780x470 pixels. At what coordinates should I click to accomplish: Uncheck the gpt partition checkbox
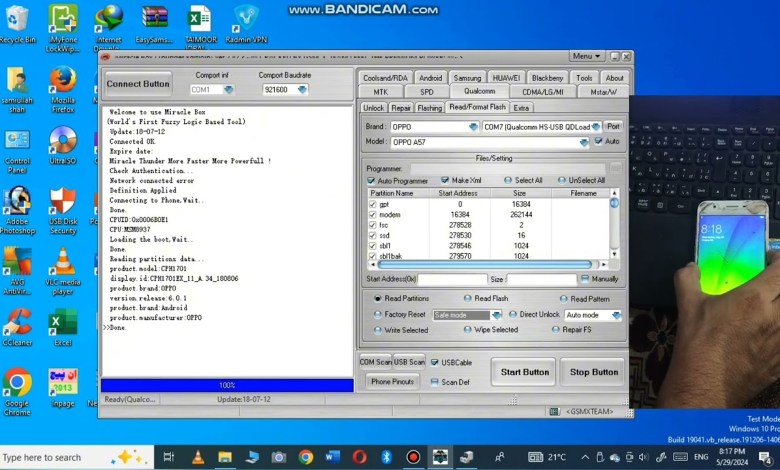pyautogui.click(x=373, y=204)
